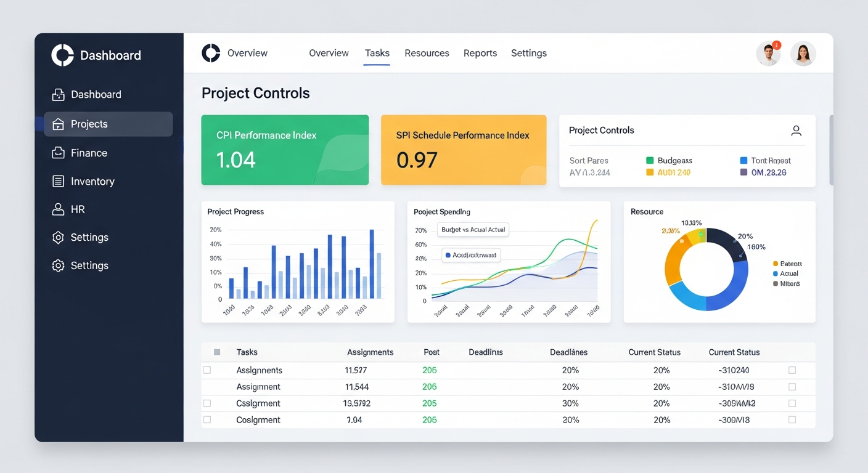This screenshot has height=473, width=868.
Task: Tick the checkbox after the -310240 value
Action: (792, 370)
